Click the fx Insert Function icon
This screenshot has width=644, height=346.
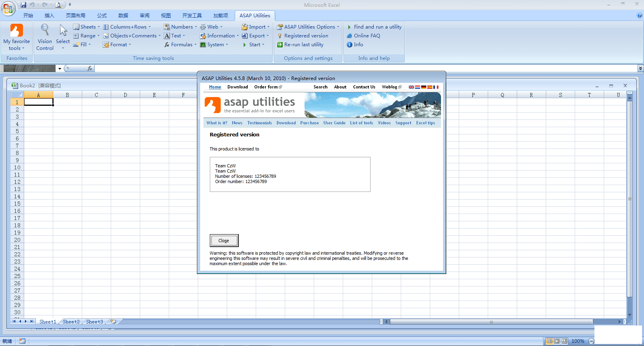pos(90,68)
